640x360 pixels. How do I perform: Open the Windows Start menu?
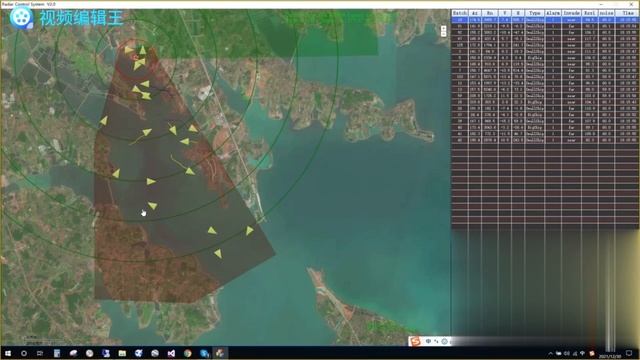[8, 353]
